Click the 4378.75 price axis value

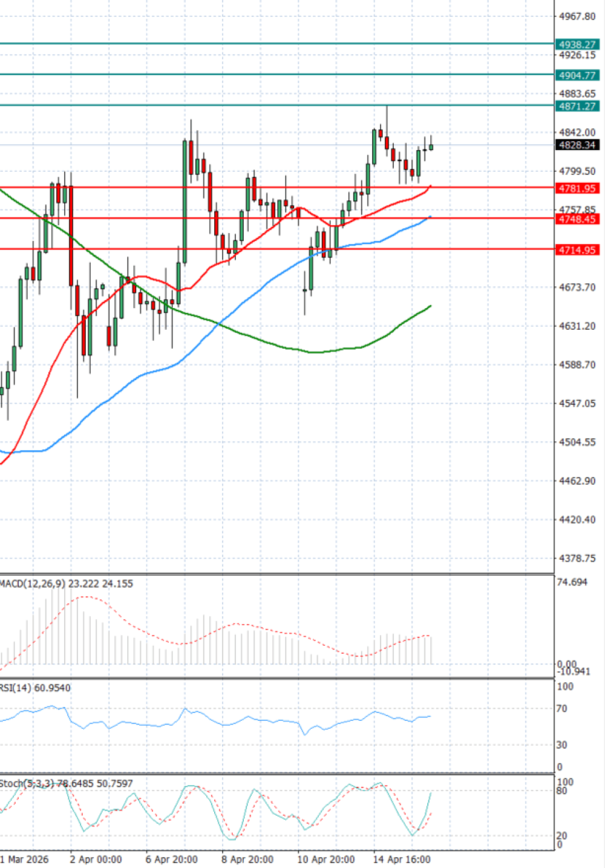click(577, 558)
